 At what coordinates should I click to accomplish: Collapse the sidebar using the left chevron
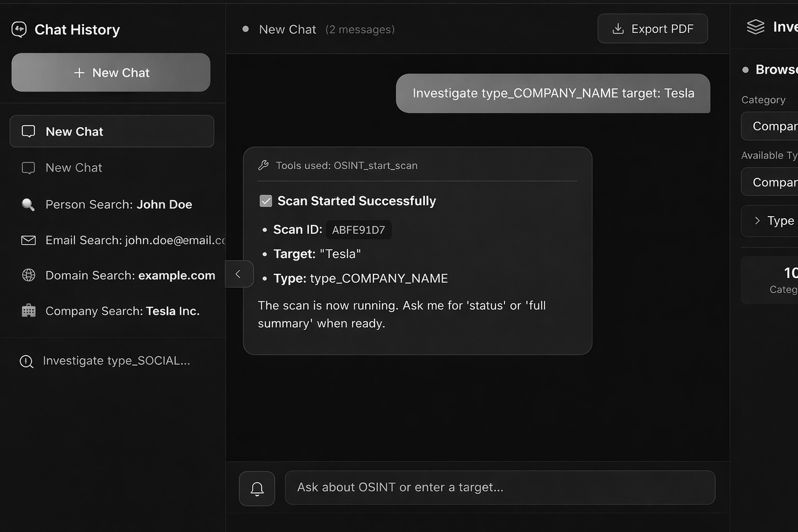pyautogui.click(x=238, y=274)
